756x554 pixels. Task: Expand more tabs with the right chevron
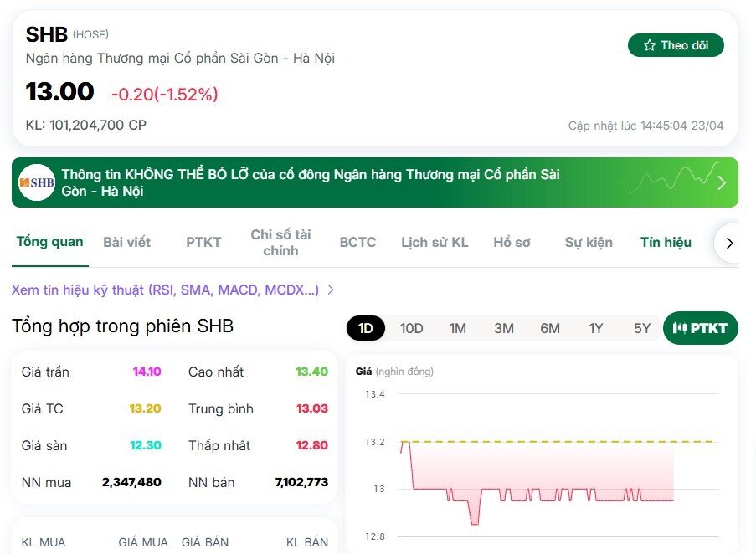click(728, 243)
